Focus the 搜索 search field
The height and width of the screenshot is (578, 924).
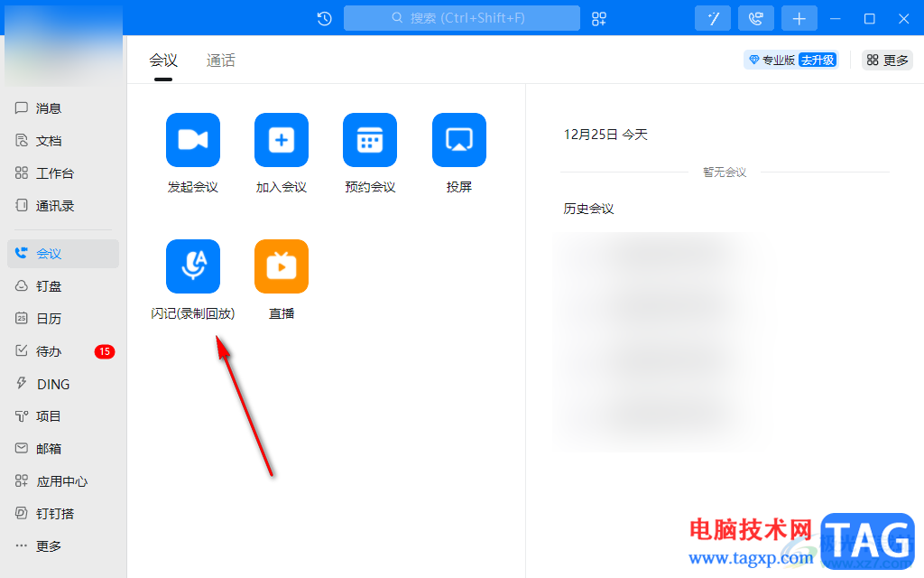[x=462, y=18]
